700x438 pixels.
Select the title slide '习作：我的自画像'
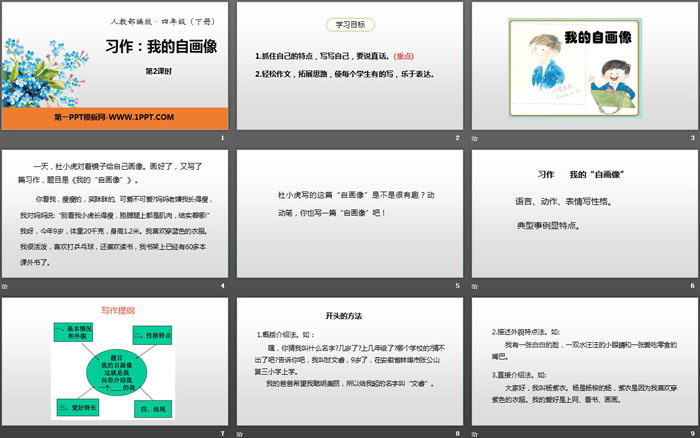[x=115, y=72]
